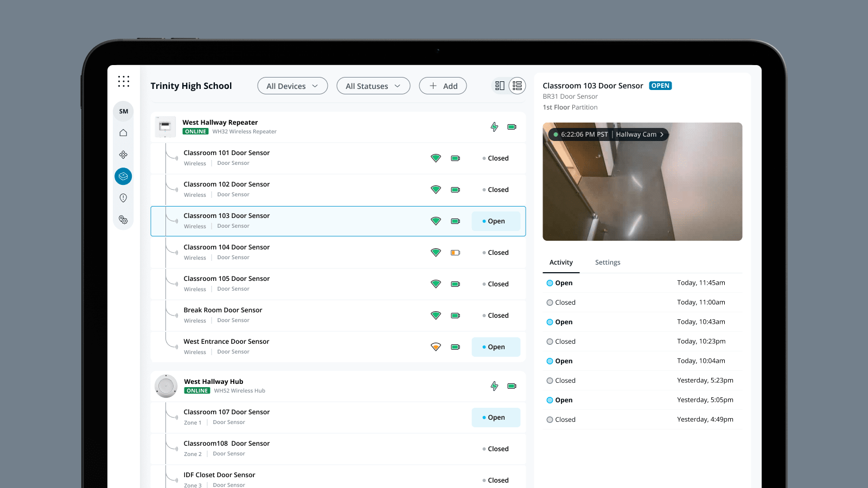The height and width of the screenshot is (488, 868).
Task: Switch to the Settings tab
Action: 608,262
